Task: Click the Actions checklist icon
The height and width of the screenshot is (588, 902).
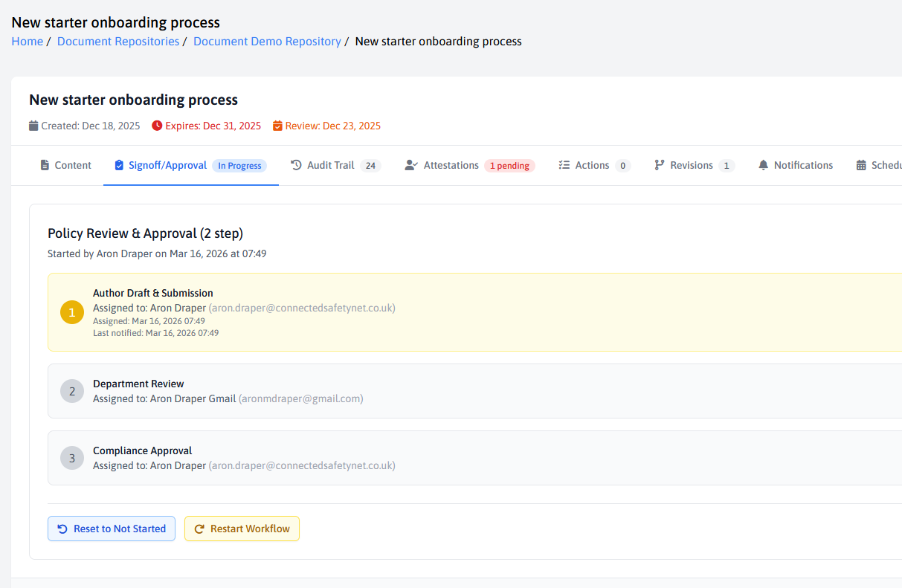Action: pyautogui.click(x=564, y=165)
